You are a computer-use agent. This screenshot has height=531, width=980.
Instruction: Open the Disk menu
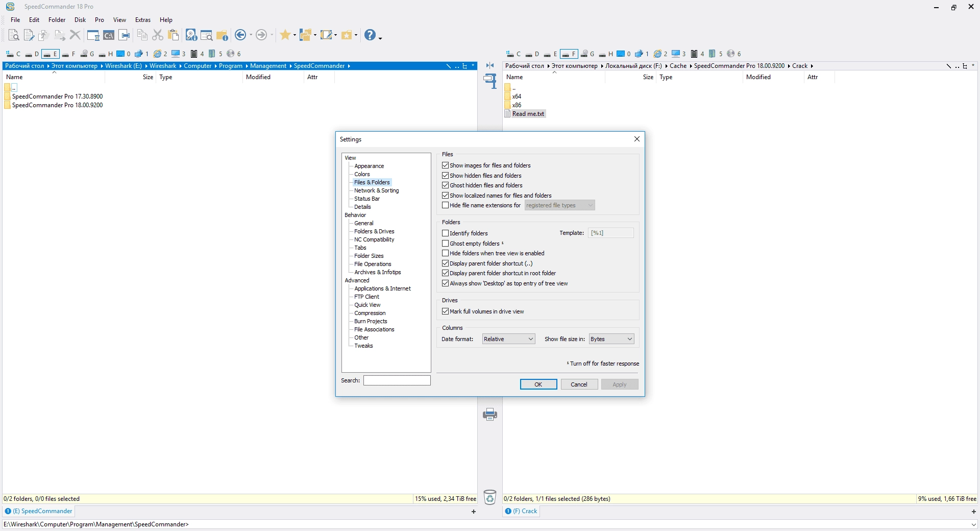click(80, 20)
